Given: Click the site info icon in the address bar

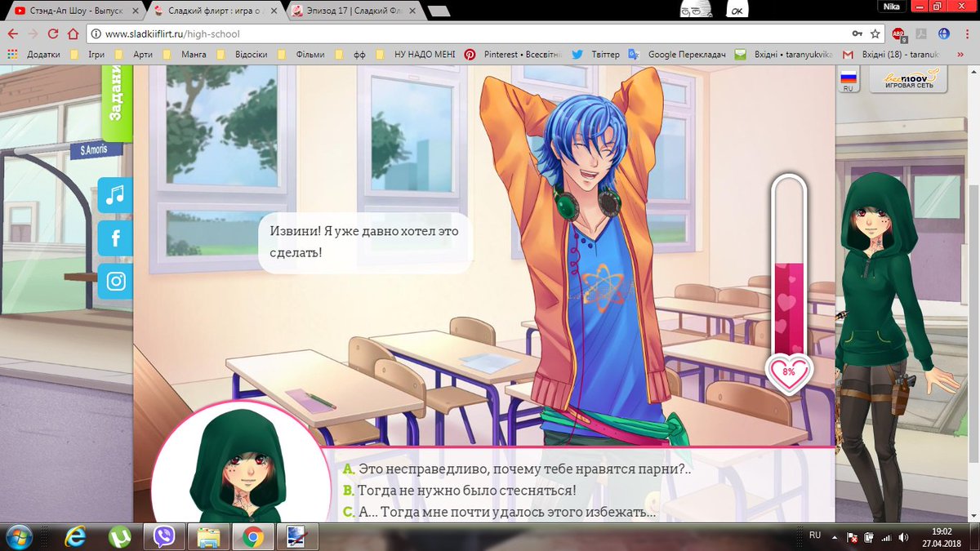Looking at the screenshot, I should (96, 34).
